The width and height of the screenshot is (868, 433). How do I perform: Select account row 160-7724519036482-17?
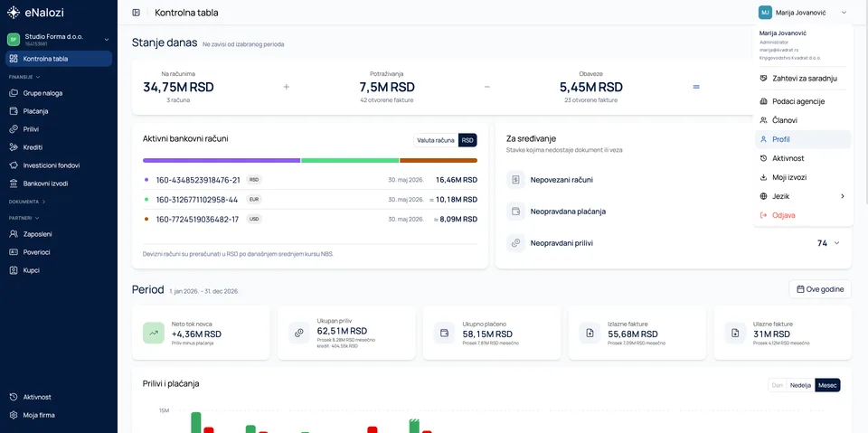tap(310, 220)
